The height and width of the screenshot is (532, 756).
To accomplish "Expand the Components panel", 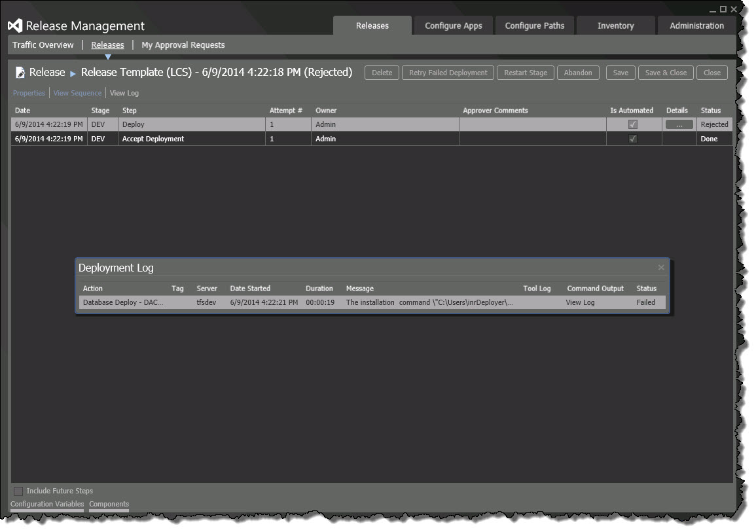I will coord(109,505).
